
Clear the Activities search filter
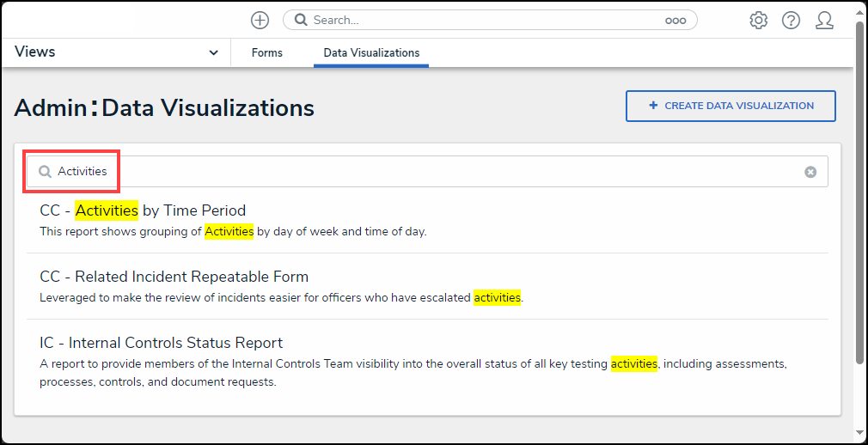(810, 172)
